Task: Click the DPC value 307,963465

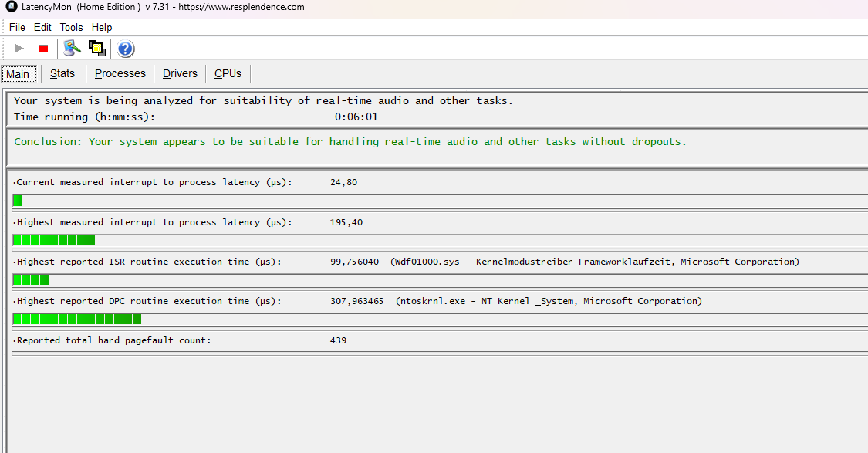Action: click(357, 301)
